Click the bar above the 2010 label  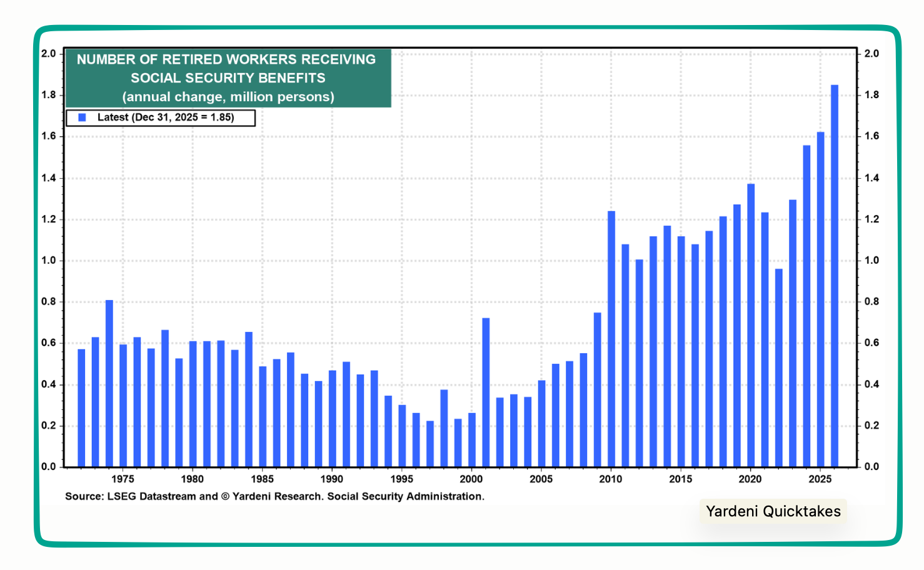click(611, 339)
